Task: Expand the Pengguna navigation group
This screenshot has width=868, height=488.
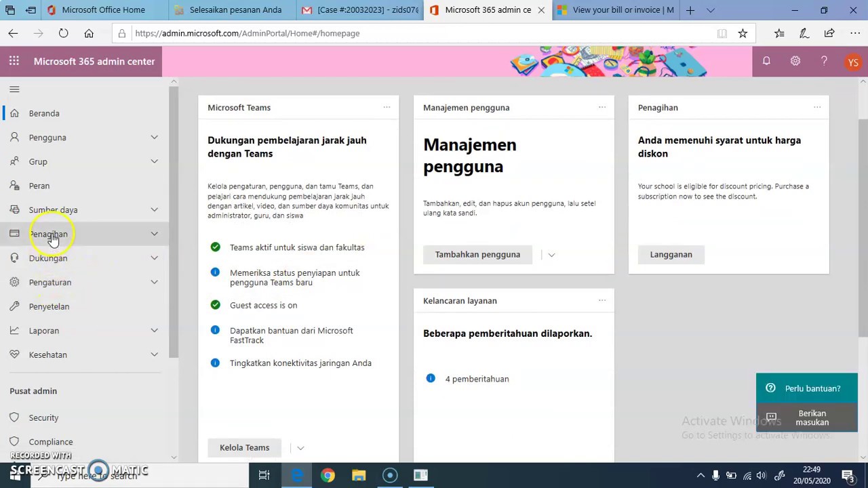Action: tap(155, 137)
